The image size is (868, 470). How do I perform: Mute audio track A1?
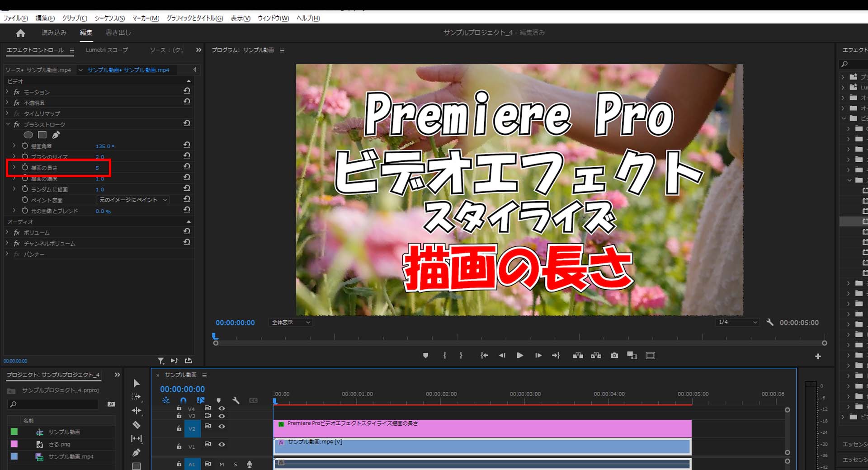tap(222, 464)
